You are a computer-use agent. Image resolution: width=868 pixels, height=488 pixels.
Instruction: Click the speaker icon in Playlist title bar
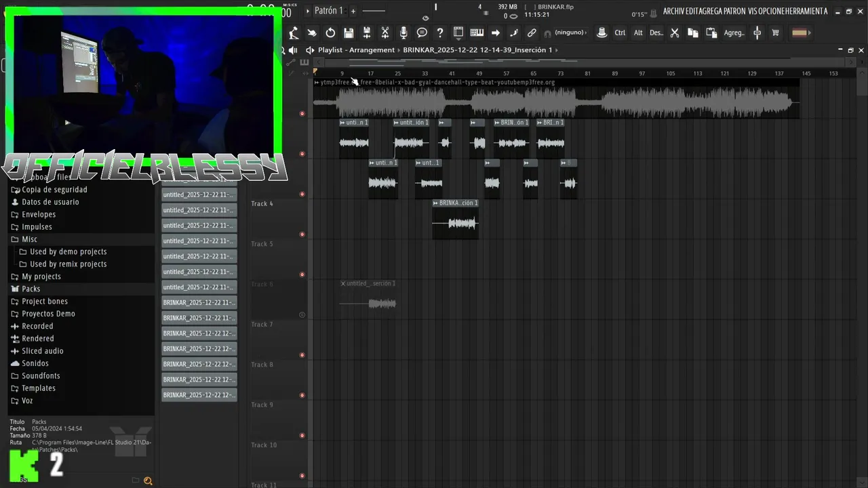pos(310,50)
